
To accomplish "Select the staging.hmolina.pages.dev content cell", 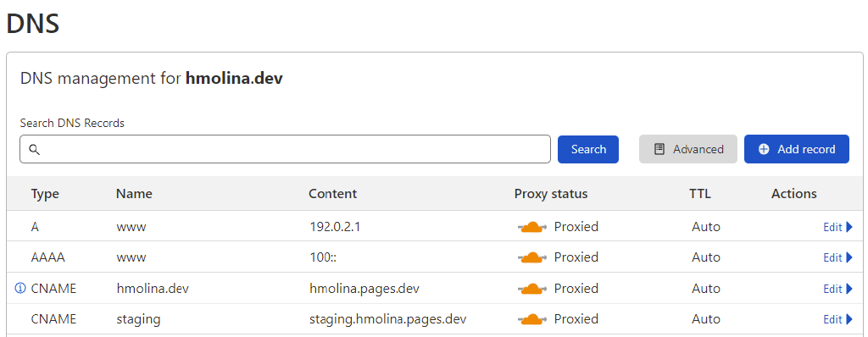I will pyautogui.click(x=387, y=319).
